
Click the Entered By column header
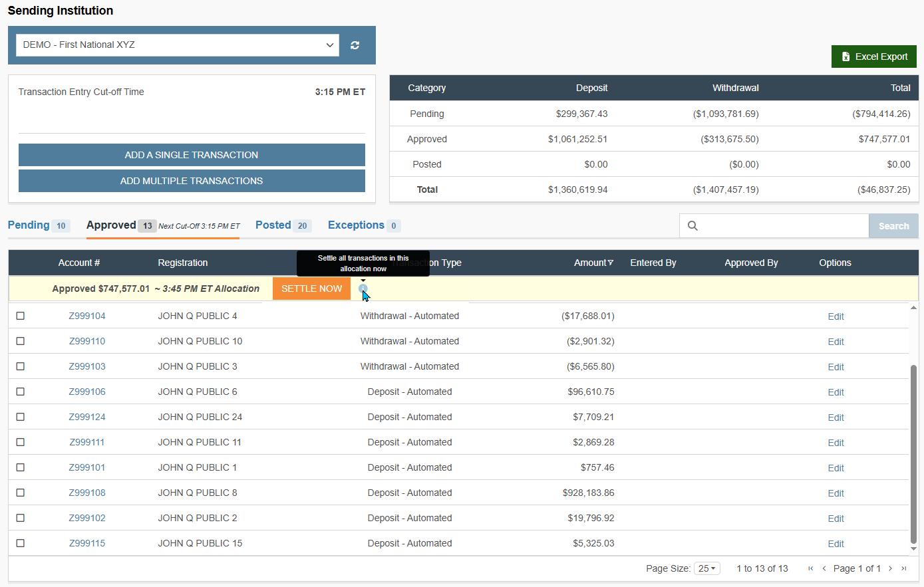pos(653,263)
